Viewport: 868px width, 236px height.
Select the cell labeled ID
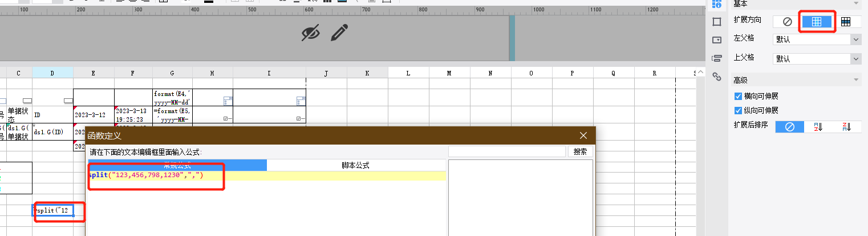[52, 114]
